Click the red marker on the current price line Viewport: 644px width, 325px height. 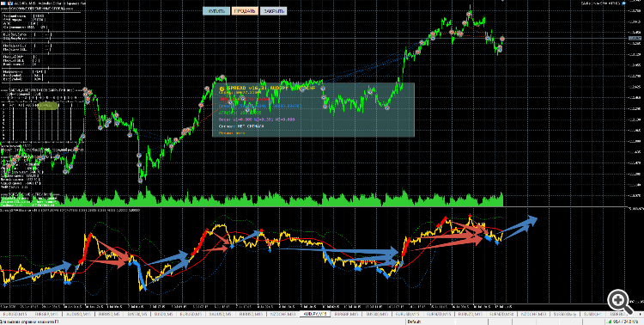[502, 39]
